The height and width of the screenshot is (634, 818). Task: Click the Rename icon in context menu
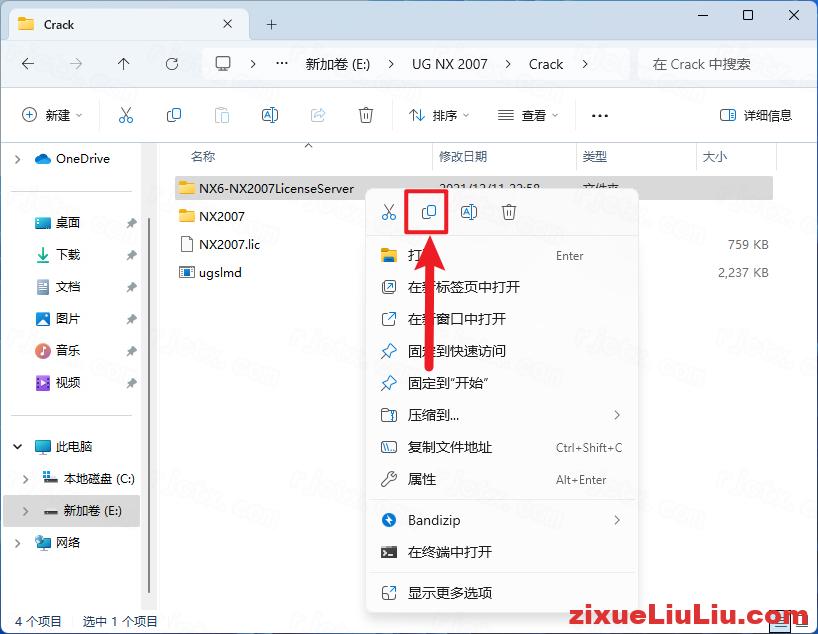click(468, 212)
